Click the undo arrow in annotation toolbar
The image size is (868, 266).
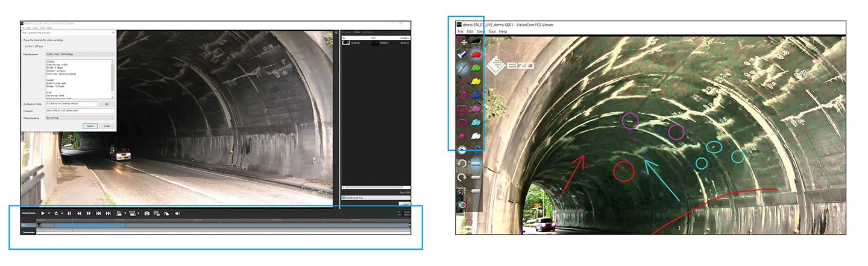click(462, 163)
